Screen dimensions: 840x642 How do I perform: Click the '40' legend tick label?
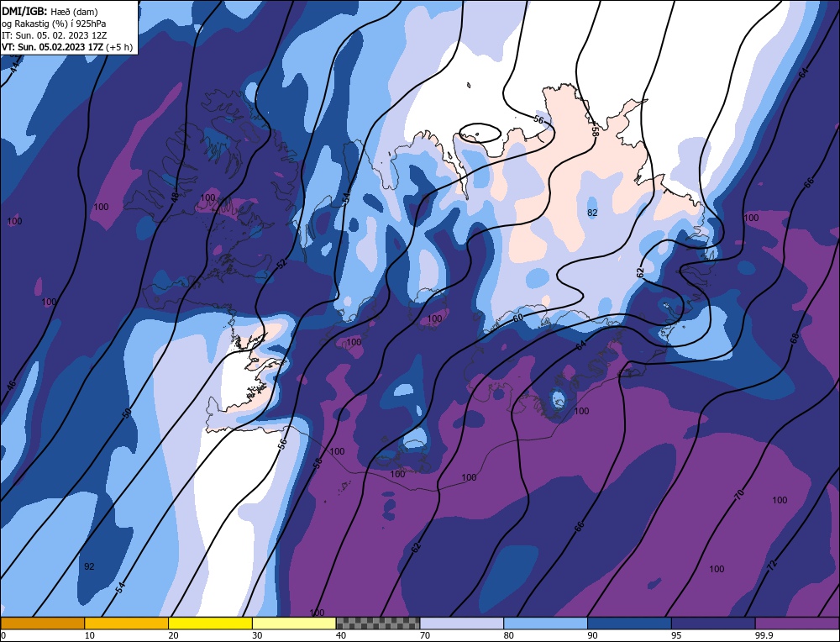click(341, 635)
